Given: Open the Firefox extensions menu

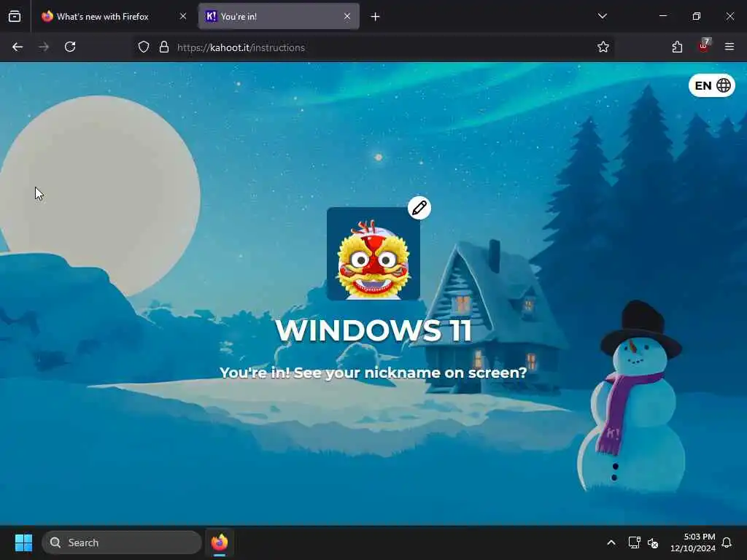Looking at the screenshot, I should pos(677,47).
